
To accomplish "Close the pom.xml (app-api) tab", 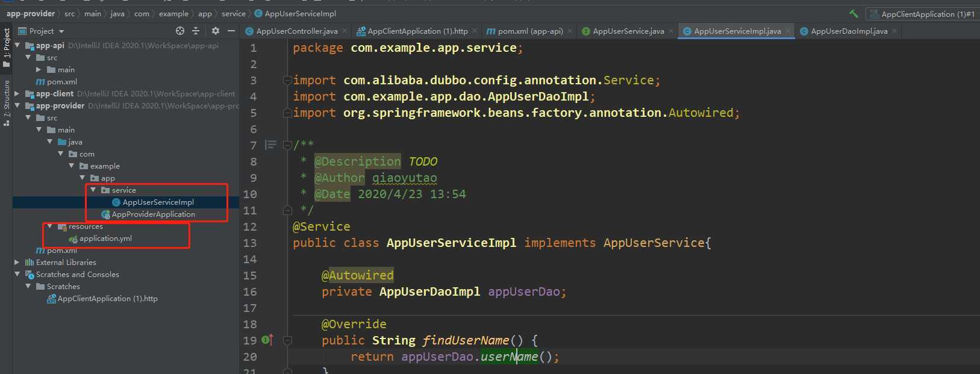I will 570,31.
